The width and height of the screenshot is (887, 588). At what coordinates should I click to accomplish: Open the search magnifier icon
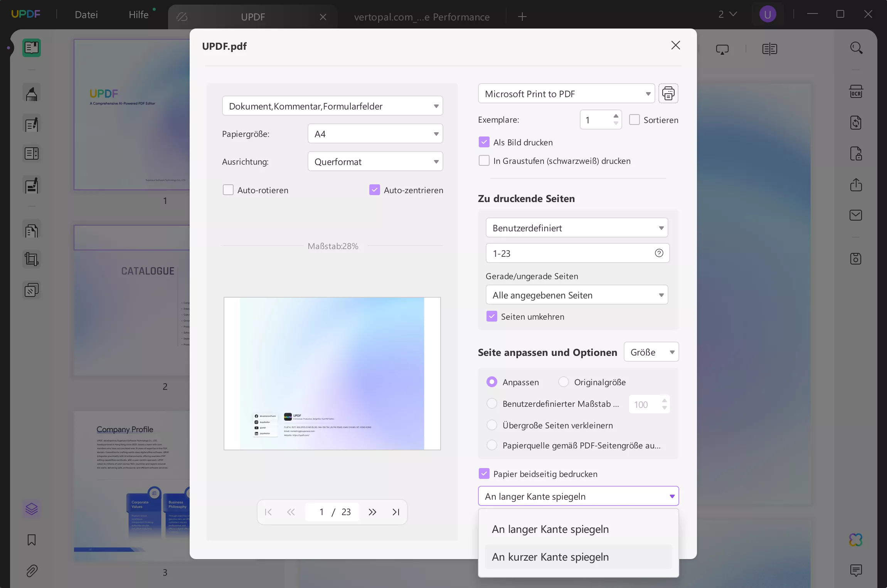coord(856,48)
